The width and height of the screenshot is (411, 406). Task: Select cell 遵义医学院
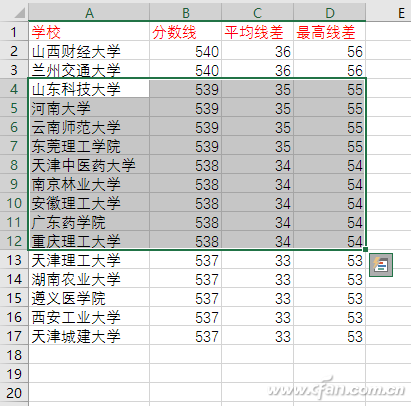[89, 298]
